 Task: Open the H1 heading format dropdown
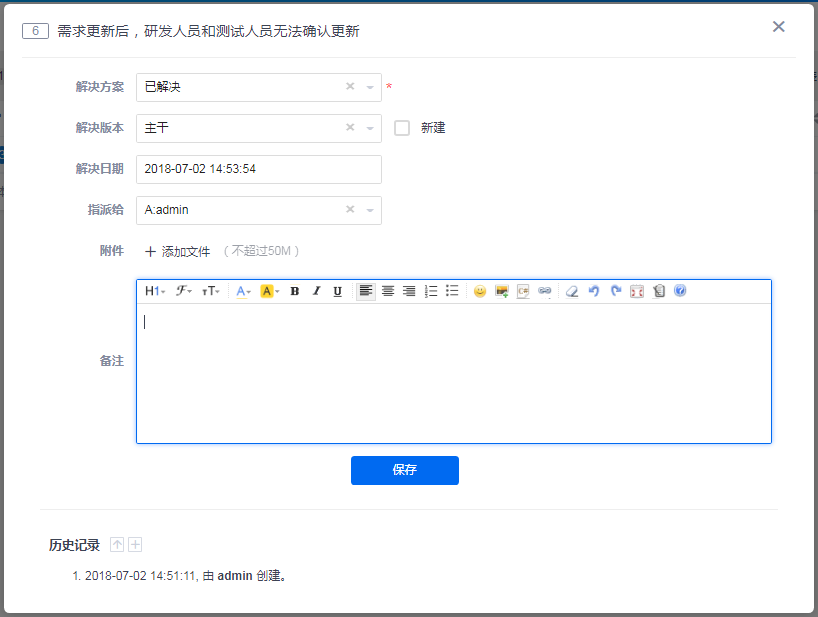[x=154, y=291]
